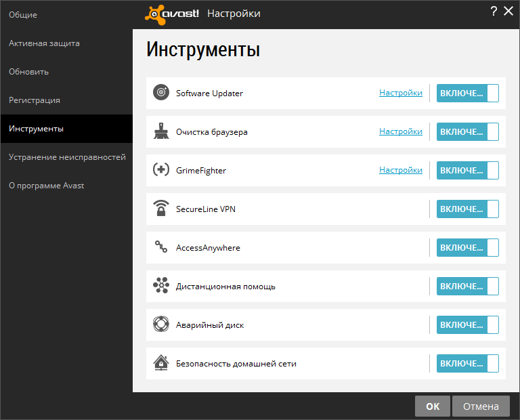Open Настройки link for Software Updater
Viewport: 520px width, 420px height.
tap(401, 93)
